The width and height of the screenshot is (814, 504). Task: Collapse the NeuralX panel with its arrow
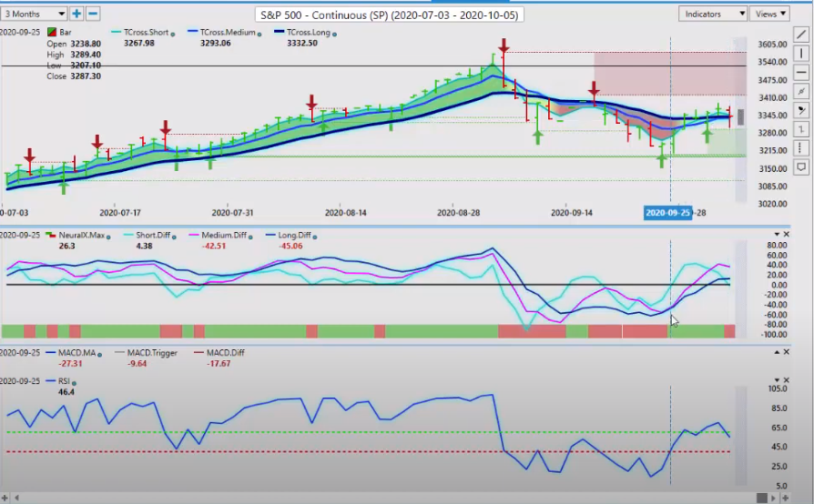[778, 235]
